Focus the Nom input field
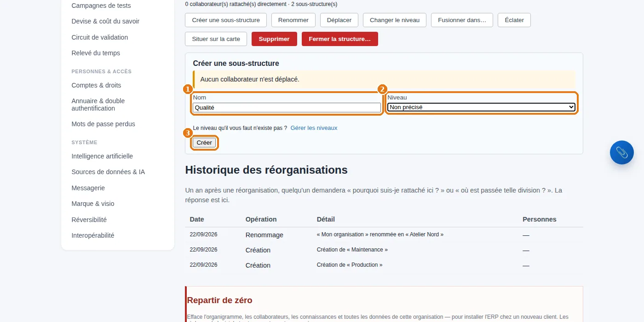Screen dimensions: 644x322 pos(287,108)
